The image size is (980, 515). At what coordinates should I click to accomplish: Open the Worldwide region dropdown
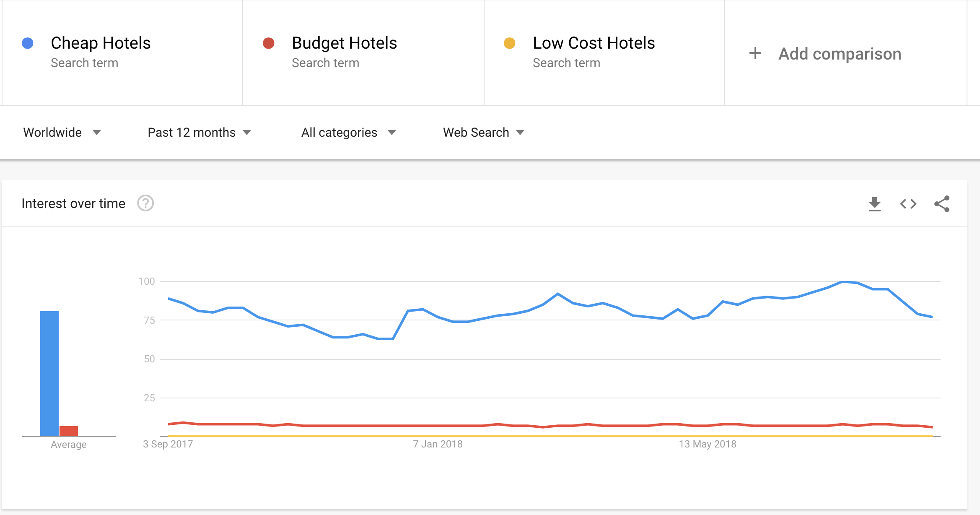pos(62,133)
